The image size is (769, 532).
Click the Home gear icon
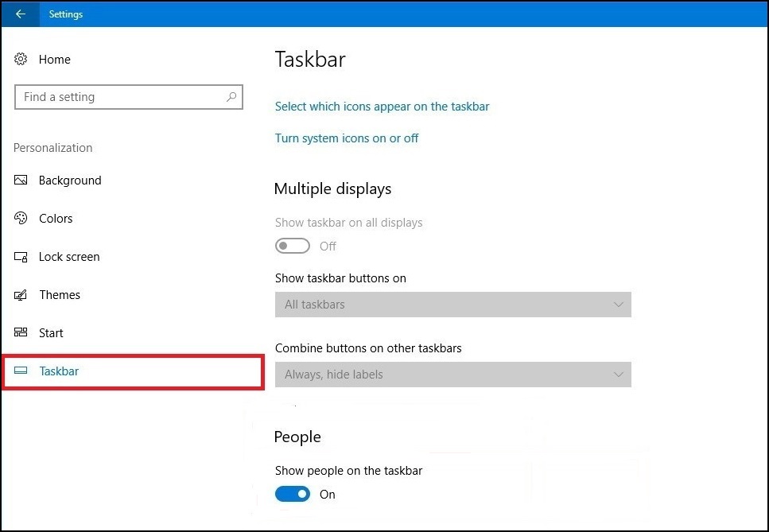click(x=21, y=59)
